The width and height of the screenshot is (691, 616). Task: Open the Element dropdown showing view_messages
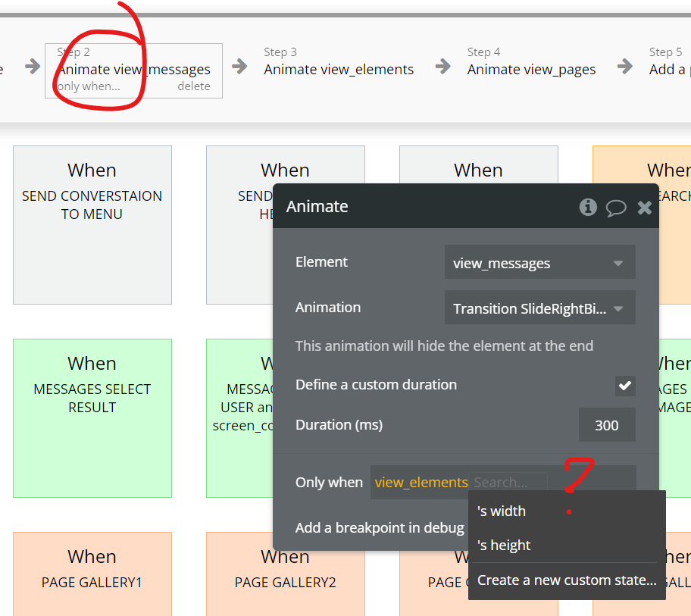(539, 263)
